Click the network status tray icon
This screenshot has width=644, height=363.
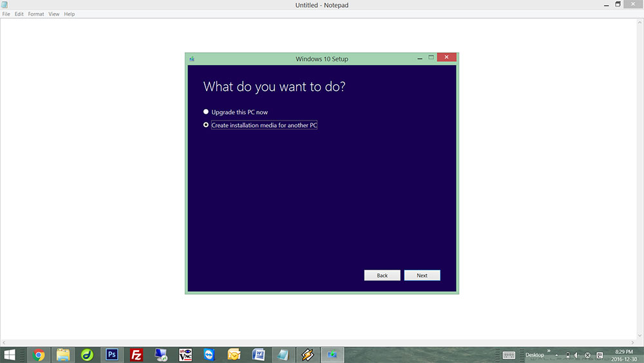click(x=587, y=355)
